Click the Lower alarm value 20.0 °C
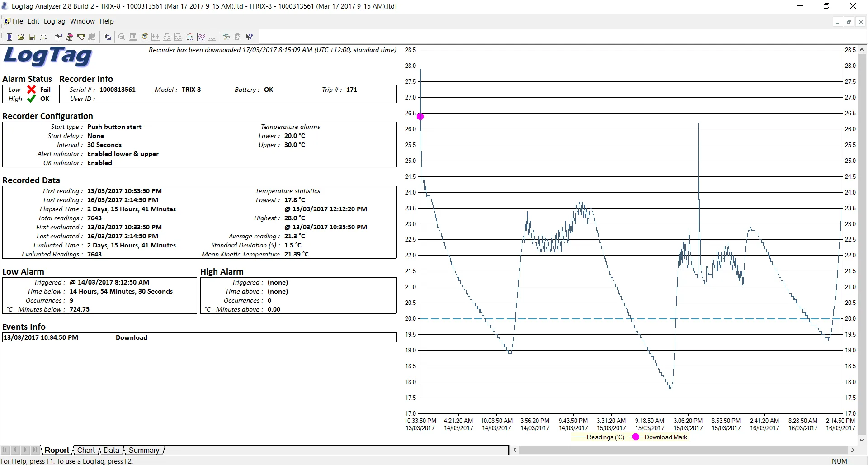868x465 pixels. point(295,136)
